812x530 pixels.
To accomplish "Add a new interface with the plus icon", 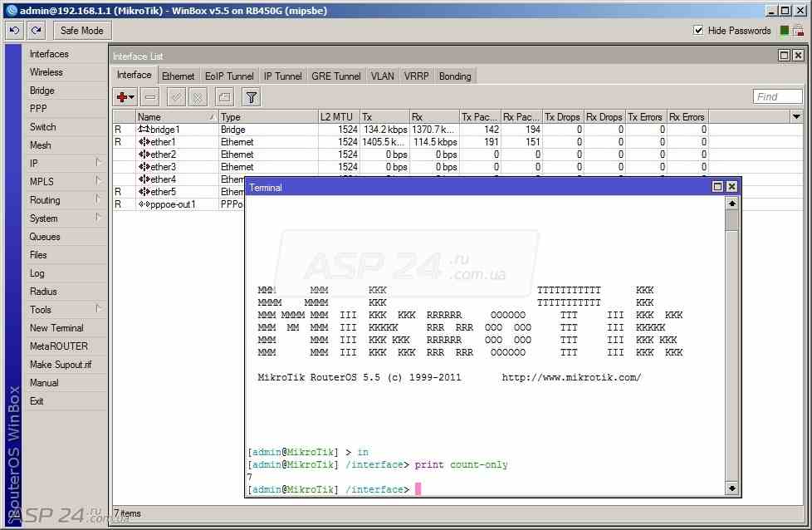I will [x=120, y=96].
